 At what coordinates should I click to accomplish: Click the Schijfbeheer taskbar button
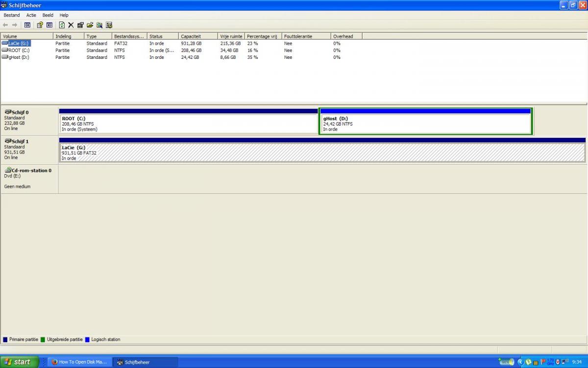pyautogui.click(x=146, y=362)
